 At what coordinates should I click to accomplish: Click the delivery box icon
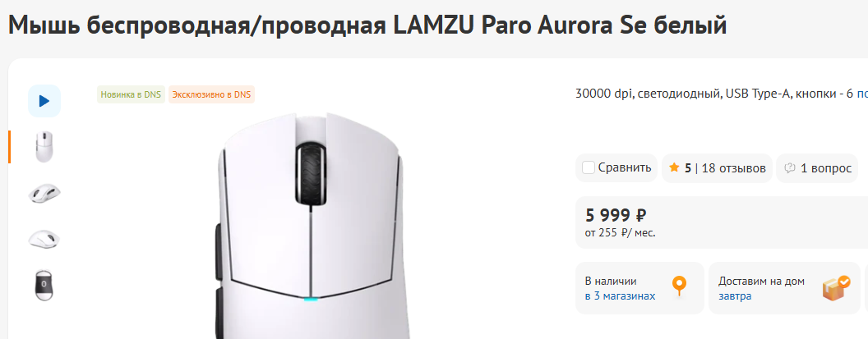(836, 288)
